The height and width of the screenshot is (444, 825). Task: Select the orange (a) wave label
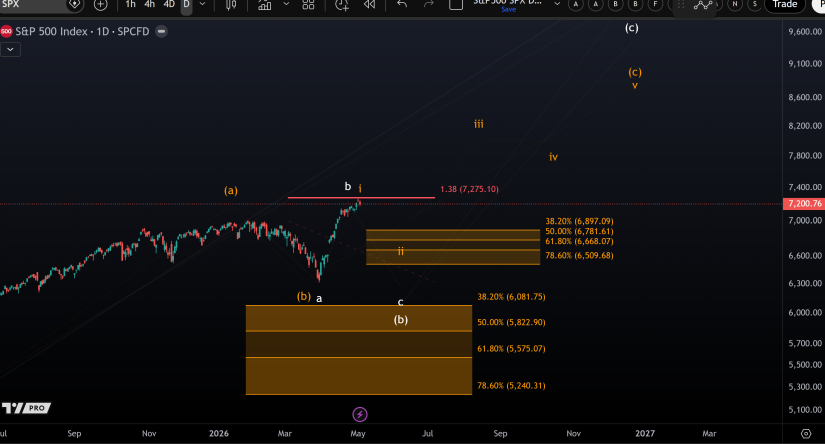click(231, 190)
